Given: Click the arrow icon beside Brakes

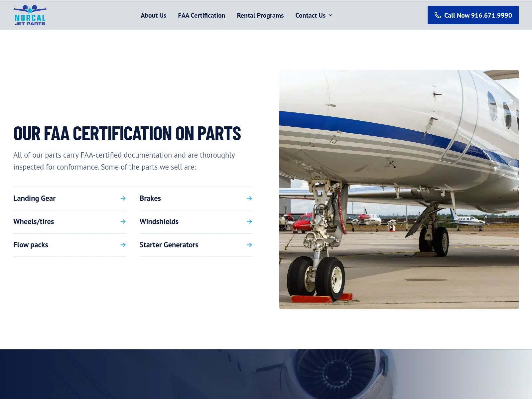Looking at the screenshot, I should pyautogui.click(x=249, y=199).
